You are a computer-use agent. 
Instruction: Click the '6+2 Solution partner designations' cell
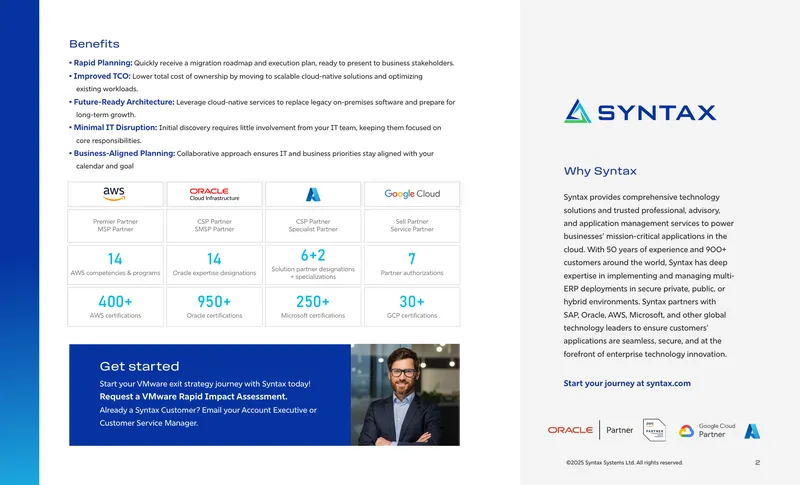point(313,265)
